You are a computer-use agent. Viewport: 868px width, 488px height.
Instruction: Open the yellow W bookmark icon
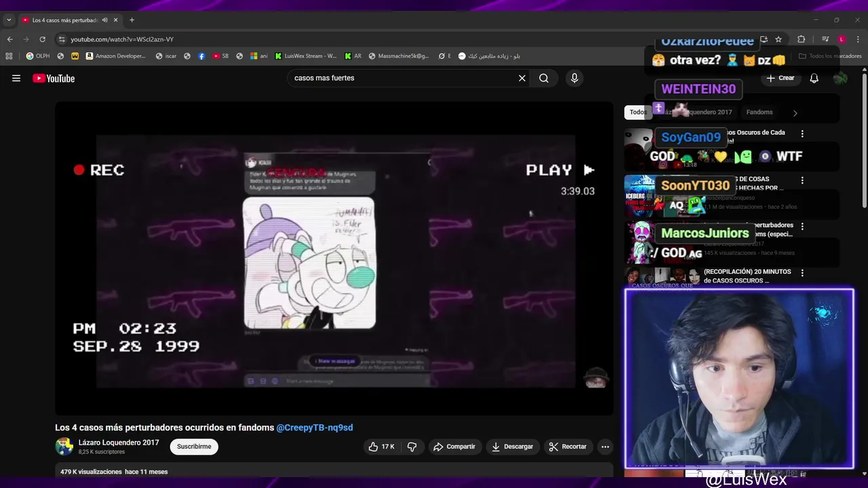pos(75,56)
